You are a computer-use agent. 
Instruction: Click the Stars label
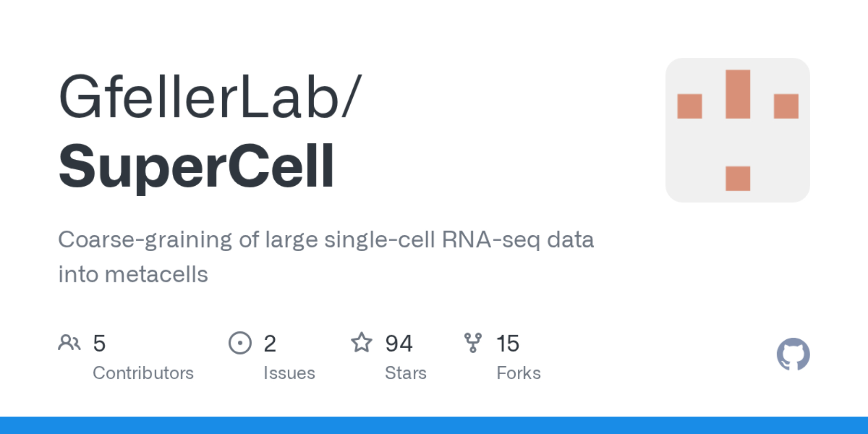[x=406, y=373]
